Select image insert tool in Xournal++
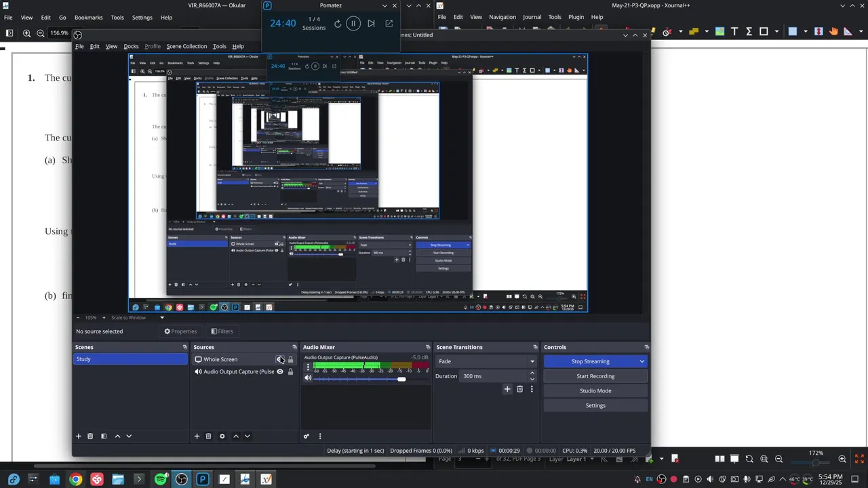The image size is (868, 488). pyautogui.click(x=719, y=31)
